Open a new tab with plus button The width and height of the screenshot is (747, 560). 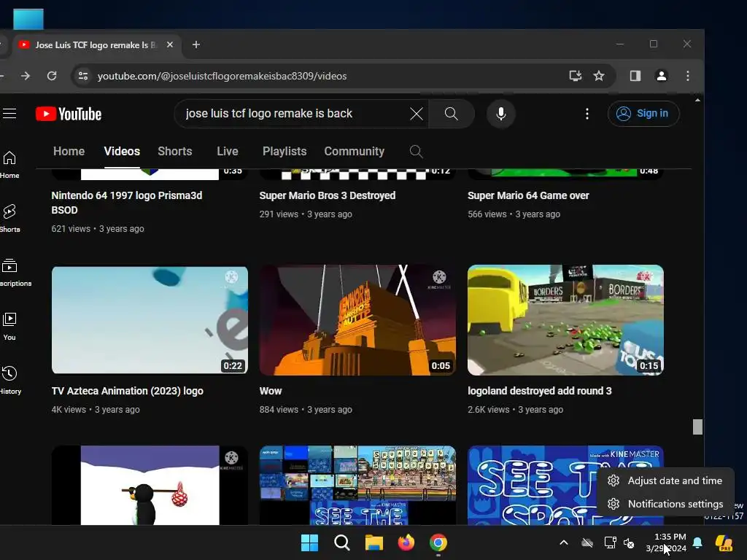(x=196, y=44)
